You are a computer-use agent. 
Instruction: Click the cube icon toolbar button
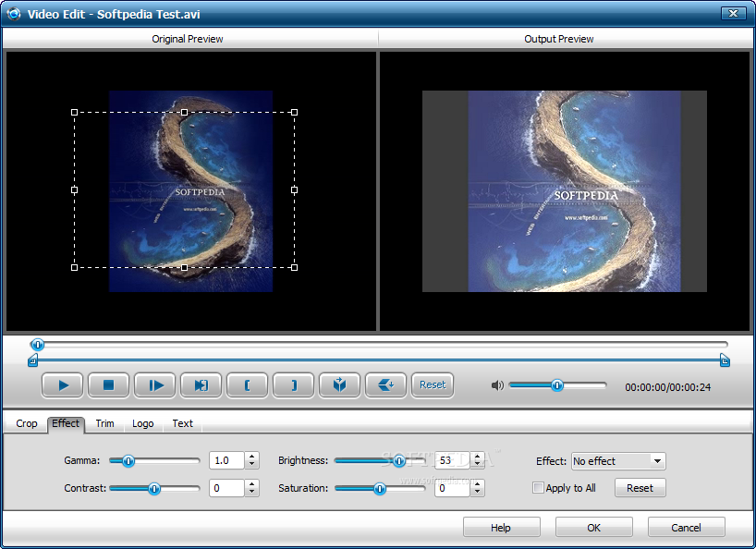pos(339,385)
